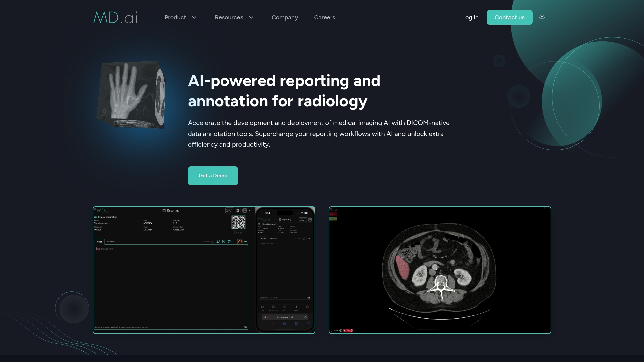This screenshot has width=644, height=362.
Task: Toggle the green annotation label in the CT viewer
Action: click(333, 219)
